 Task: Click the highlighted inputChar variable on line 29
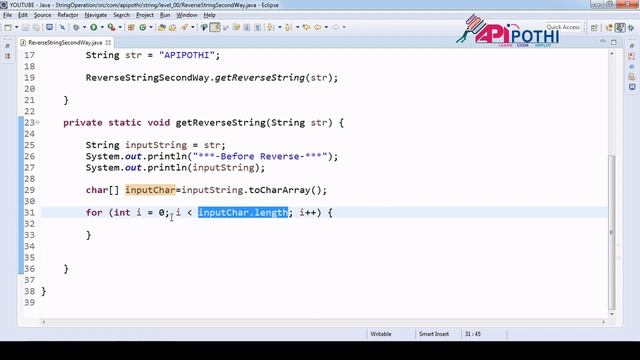click(x=150, y=190)
